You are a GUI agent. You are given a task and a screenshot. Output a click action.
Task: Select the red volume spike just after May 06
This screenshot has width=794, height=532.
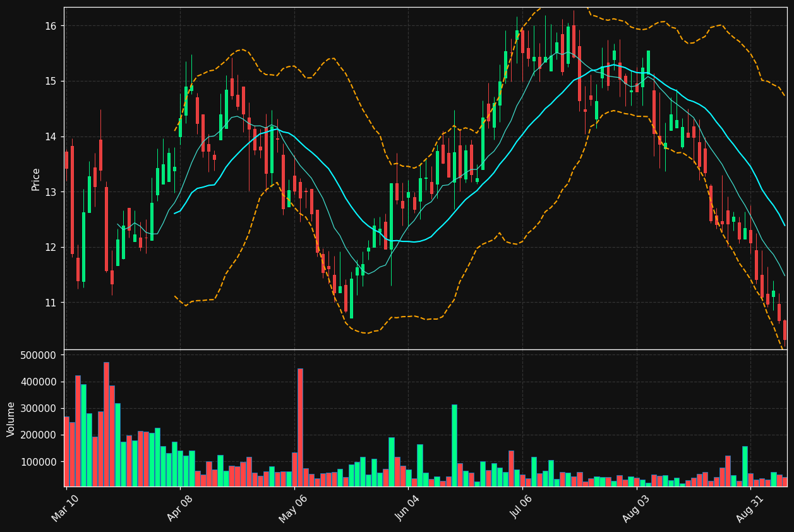pos(300,427)
